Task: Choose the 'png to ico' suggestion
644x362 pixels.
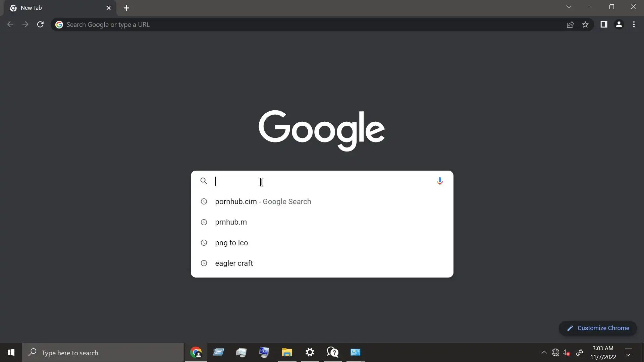Action: 231,243
